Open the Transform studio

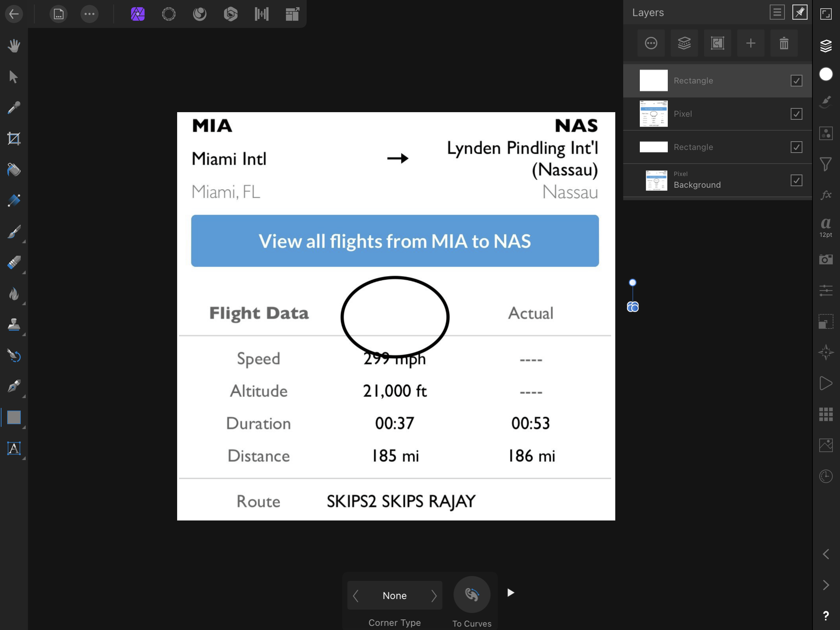point(826,321)
